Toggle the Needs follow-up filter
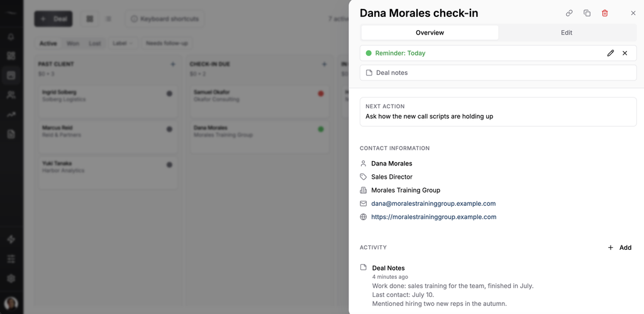644x314 pixels. (x=167, y=43)
